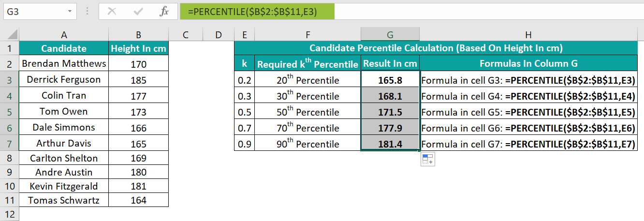Select the 70th Percentile cell
This screenshot has width=644, height=221.
point(308,128)
